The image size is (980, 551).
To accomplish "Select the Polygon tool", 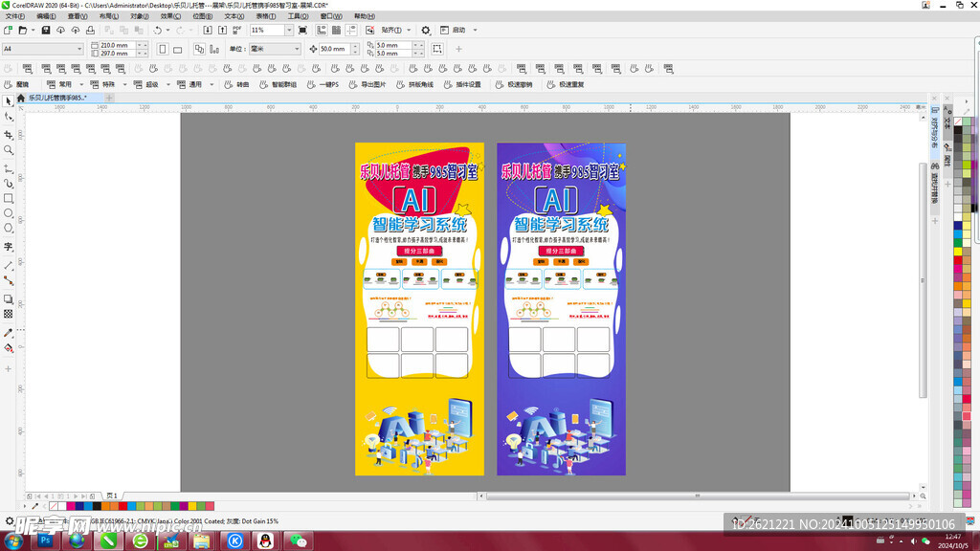I will [8, 229].
